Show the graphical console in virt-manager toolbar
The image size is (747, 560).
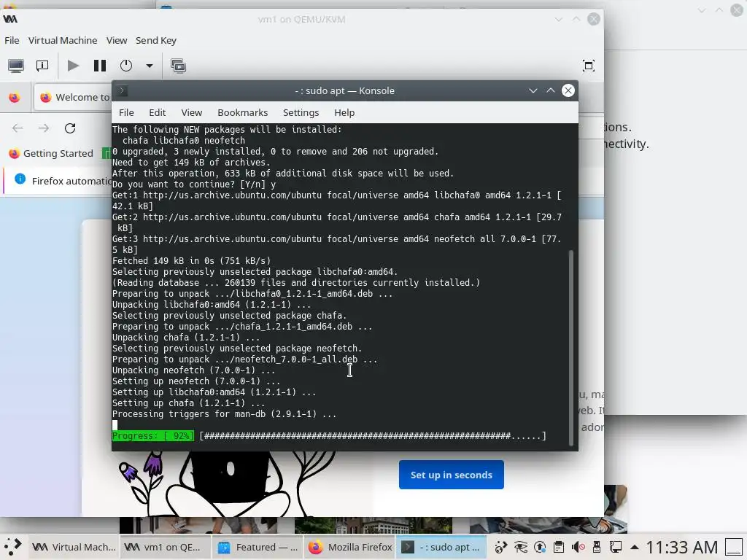tap(16, 66)
